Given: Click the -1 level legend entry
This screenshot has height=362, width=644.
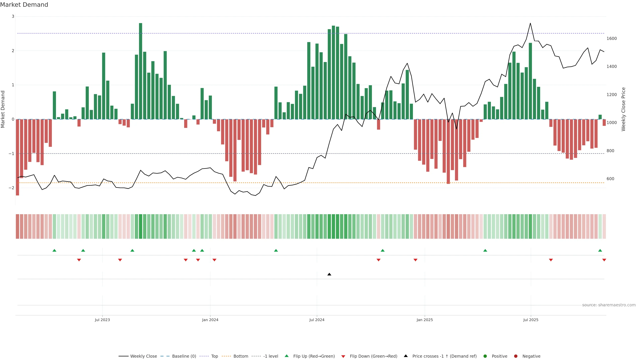Looking at the screenshot, I should pos(271,356).
